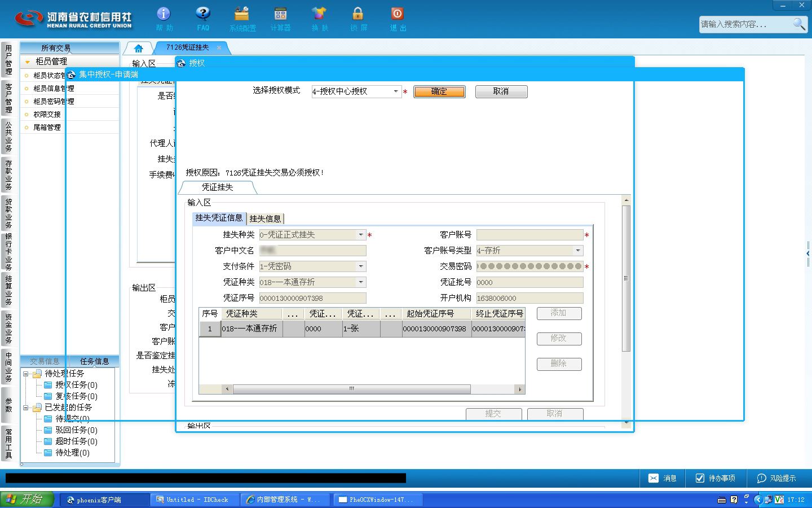The width and height of the screenshot is (812, 508).
Task: Expand the right side panel arrow
Action: [808, 254]
